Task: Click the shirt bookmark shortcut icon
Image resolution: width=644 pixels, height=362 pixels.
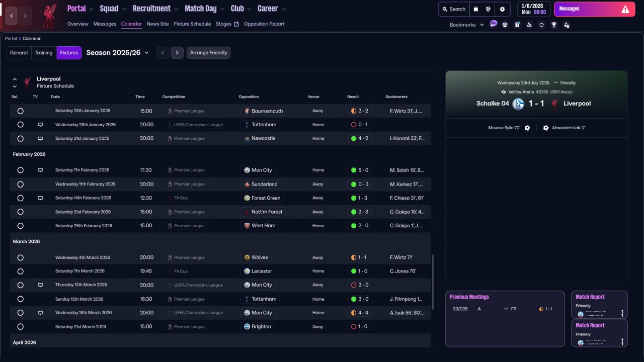Action: [x=505, y=25]
